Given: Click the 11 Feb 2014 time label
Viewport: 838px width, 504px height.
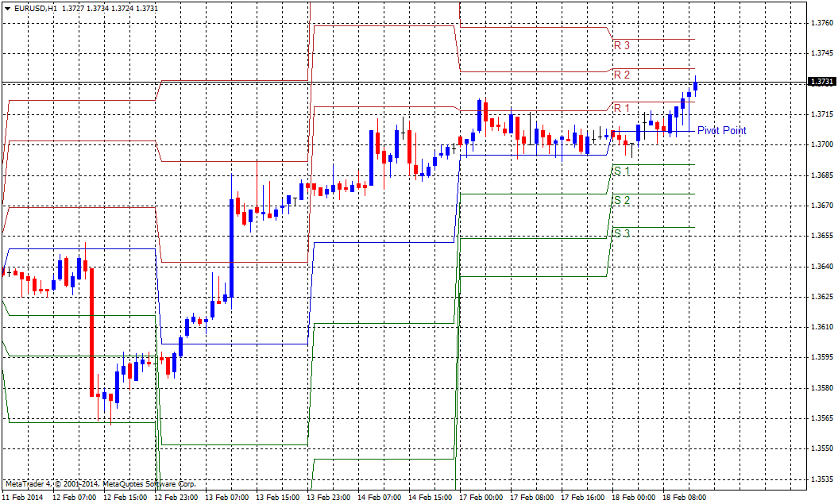Looking at the screenshot, I should click(23, 498).
